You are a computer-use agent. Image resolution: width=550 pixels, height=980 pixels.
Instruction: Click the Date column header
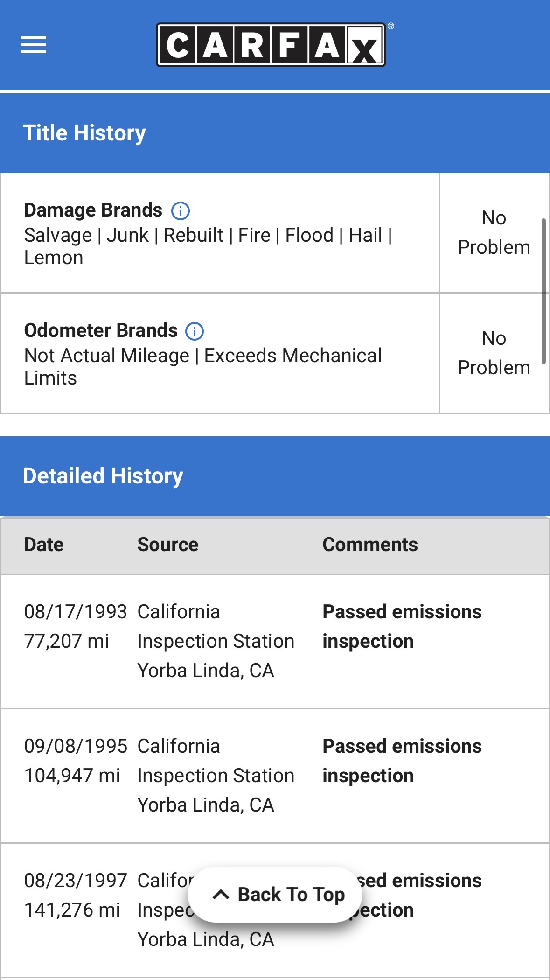(x=44, y=545)
